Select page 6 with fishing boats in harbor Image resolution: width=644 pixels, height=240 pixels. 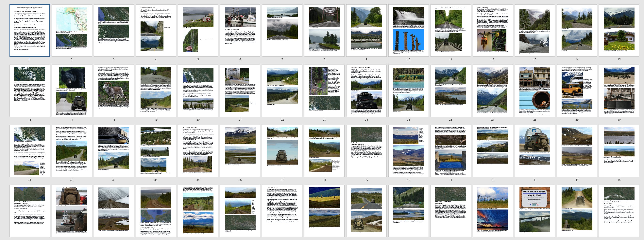[x=240, y=30]
